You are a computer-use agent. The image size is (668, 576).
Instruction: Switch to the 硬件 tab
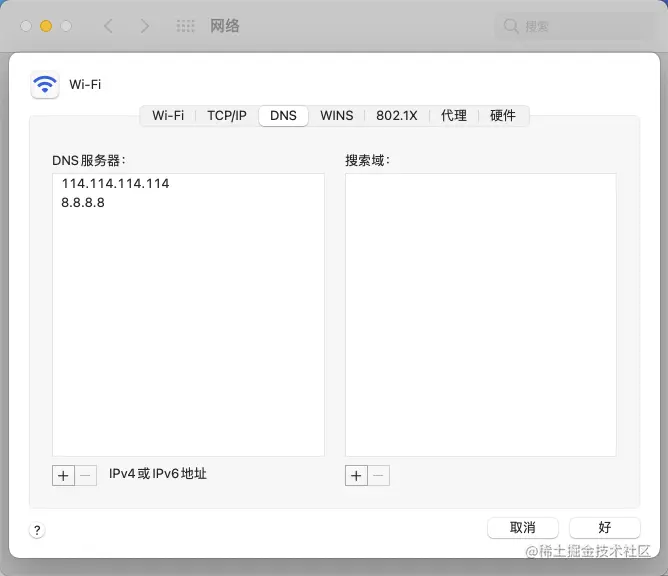(x=503, y=115)
